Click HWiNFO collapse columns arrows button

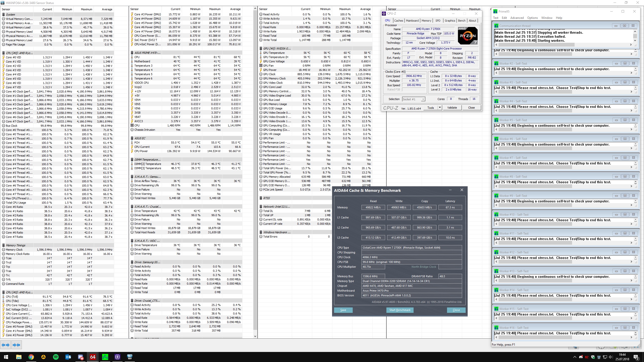16,345
